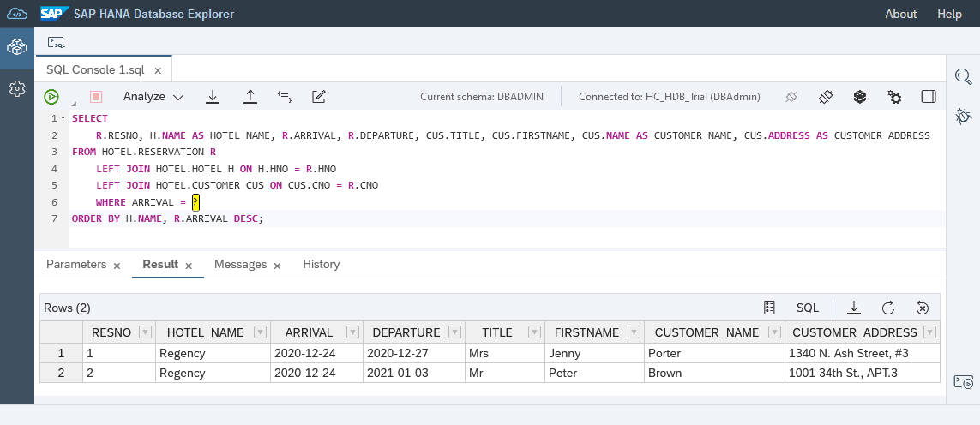Switch to the Messages tab
Viewport: 980px width, 425px height.
(x=241, y=265)
